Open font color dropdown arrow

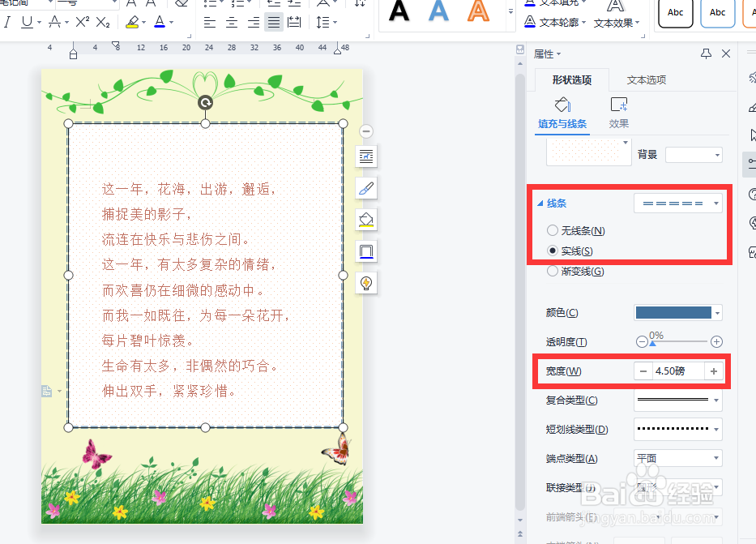171,22
